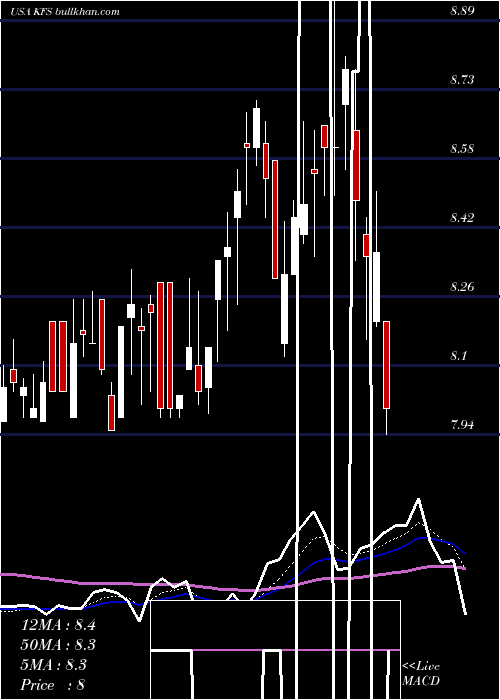Viewport: 500px width, 700px height.
Task: Click the 8.73 price axis label
Action: click(x=462, y=80)
